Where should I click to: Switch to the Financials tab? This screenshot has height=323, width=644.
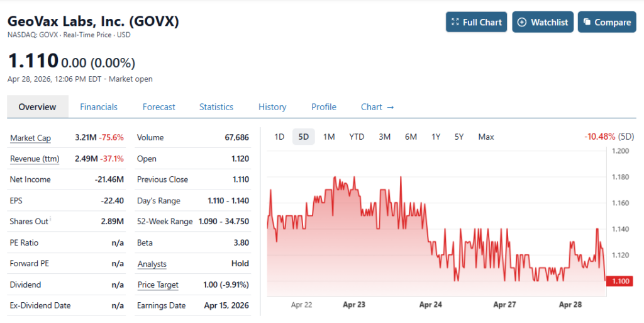pos(99,107)
